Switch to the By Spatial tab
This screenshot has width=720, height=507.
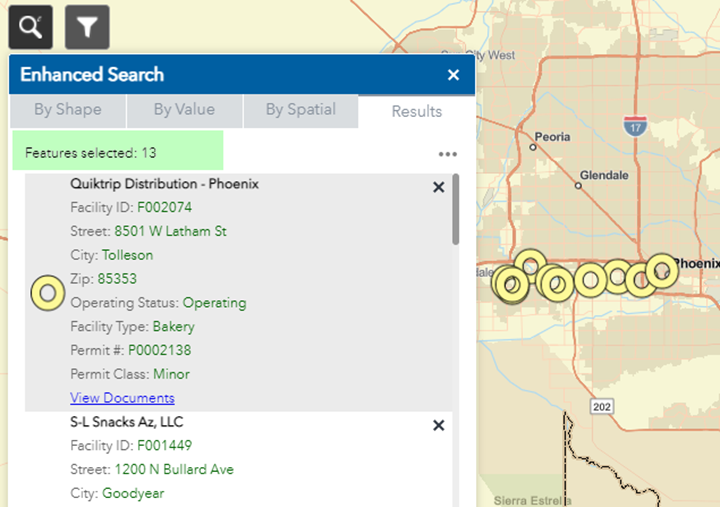point(301,110)
